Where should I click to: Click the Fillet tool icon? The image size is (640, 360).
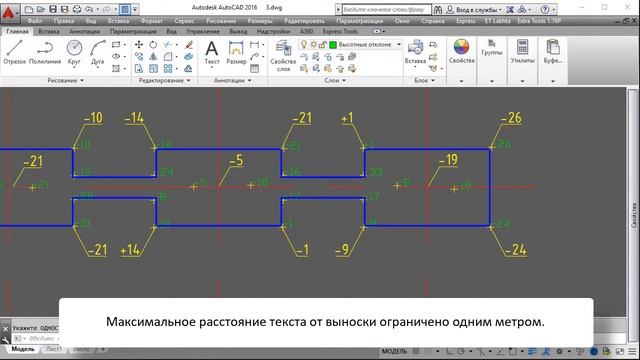[168, 57]
